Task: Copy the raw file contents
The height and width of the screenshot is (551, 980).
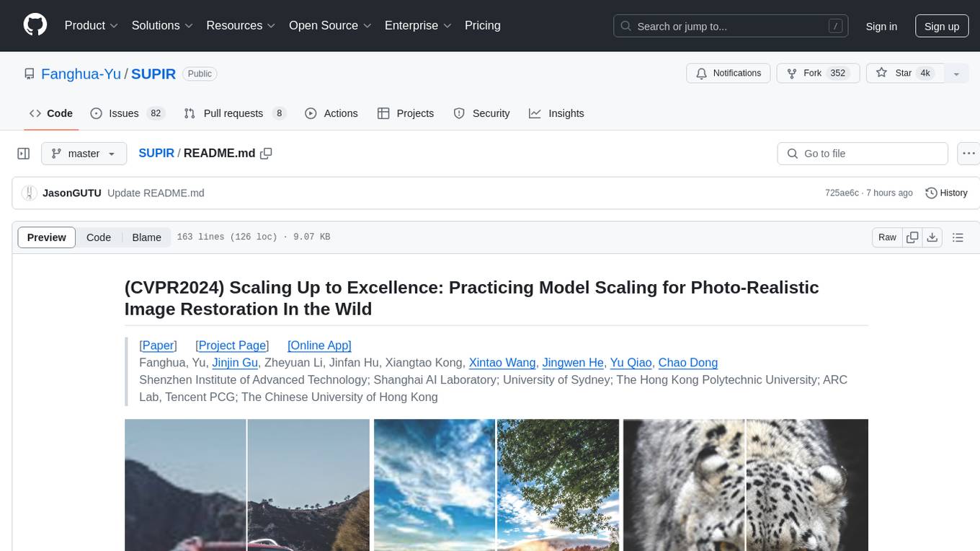Action: (912, 237)
